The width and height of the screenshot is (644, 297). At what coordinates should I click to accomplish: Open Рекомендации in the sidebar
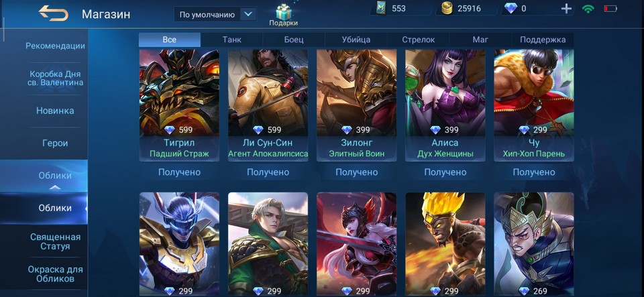click(x=55, y=46)
